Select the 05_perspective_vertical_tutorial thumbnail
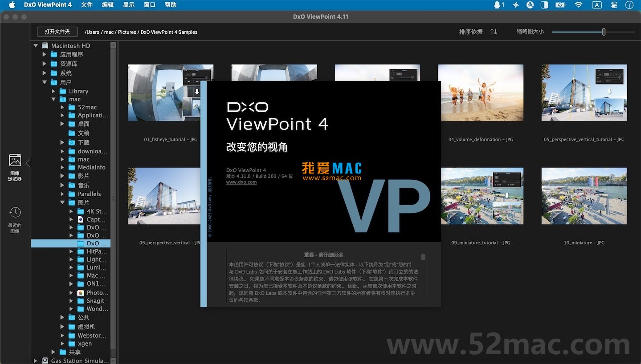 point(584,93)
